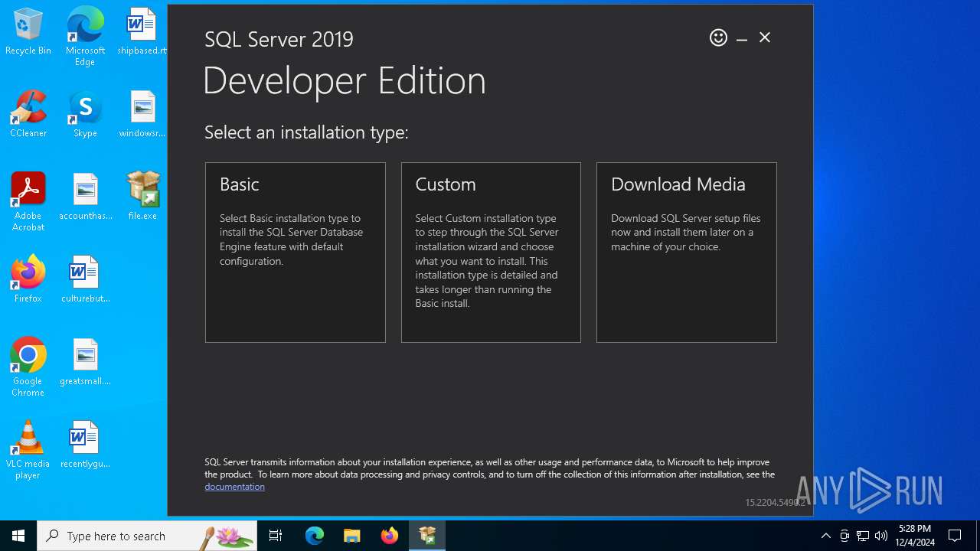Open the volume tray icon
This screenshot has width=980, height=551.
tap(881, 536)
